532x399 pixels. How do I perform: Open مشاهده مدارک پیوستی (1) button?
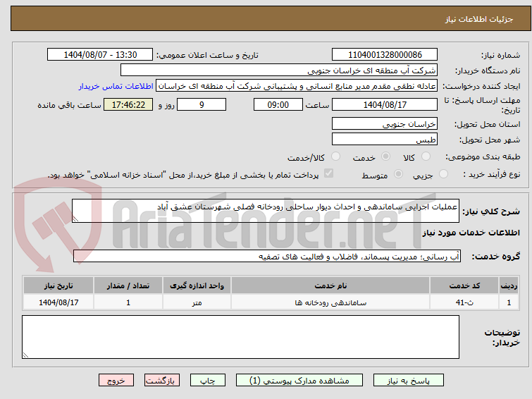coord(299,381)
